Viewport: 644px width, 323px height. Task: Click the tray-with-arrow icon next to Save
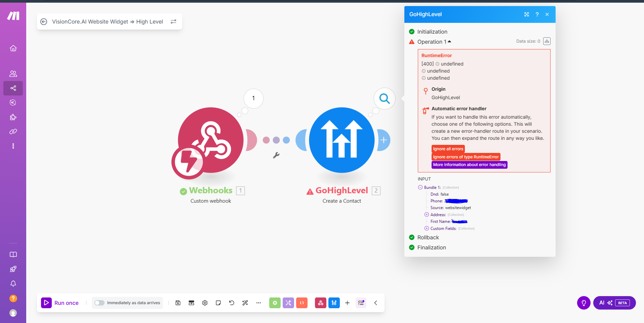[191, 303]
